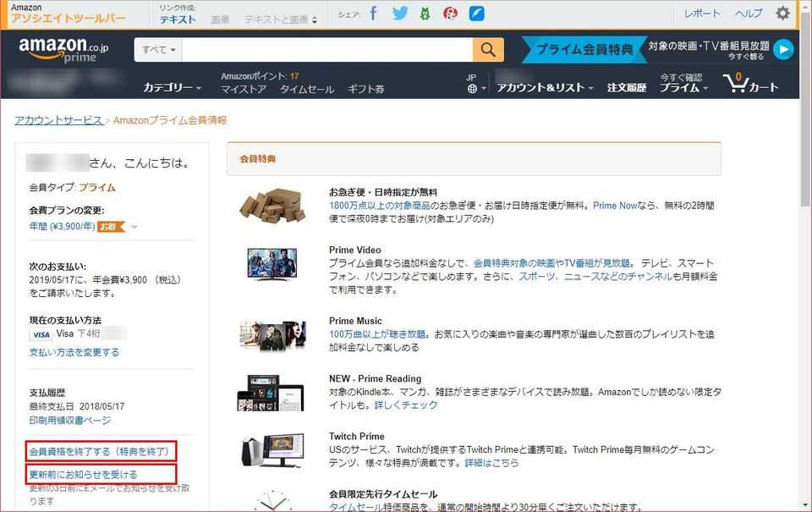Open 会員特典対象の映画やTV番組が見放題 link
Viewport: 812px width, 512px height.
[x=551, y=263]
